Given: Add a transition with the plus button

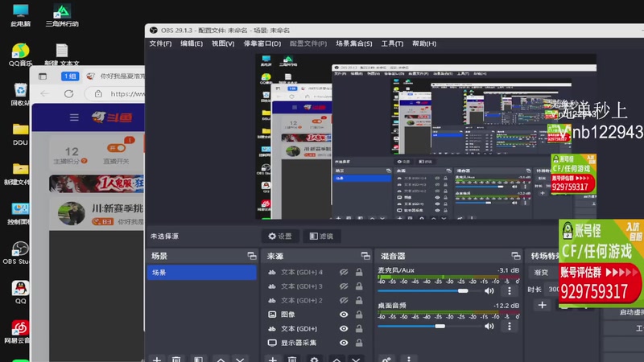Looking at the screenshot, I should pyautogui.click(x=542, y=306).
